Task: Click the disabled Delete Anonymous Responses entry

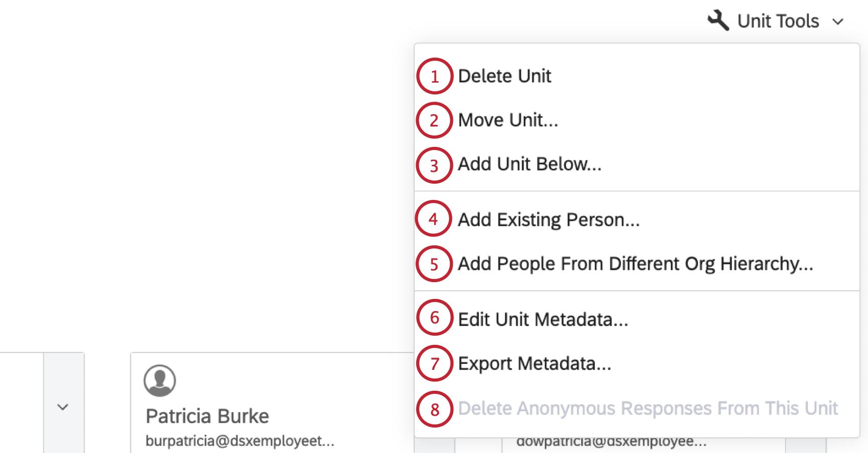Action: (x=647, y=408)
